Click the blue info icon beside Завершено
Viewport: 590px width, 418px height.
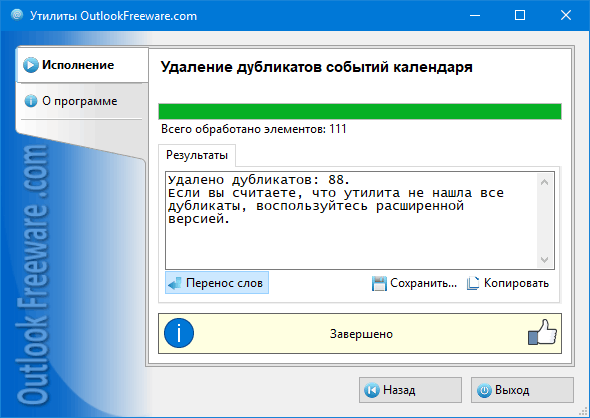(x=179, y=333)
